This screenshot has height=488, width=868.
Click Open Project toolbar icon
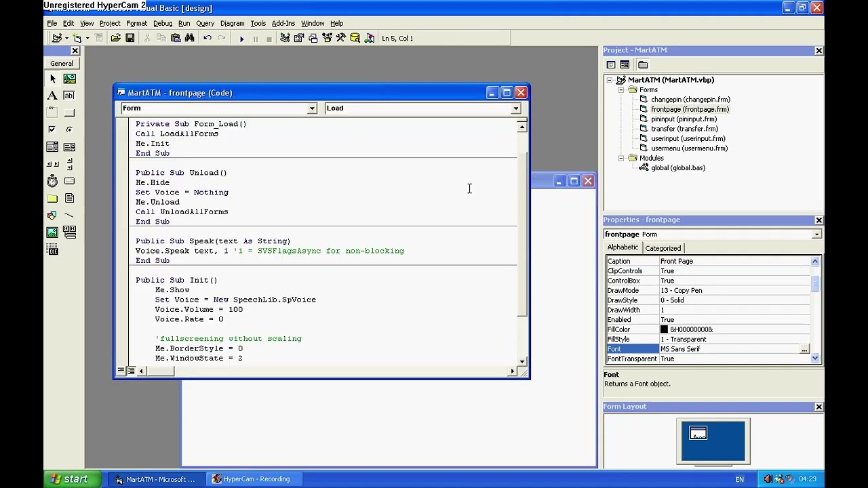[115, 39]
